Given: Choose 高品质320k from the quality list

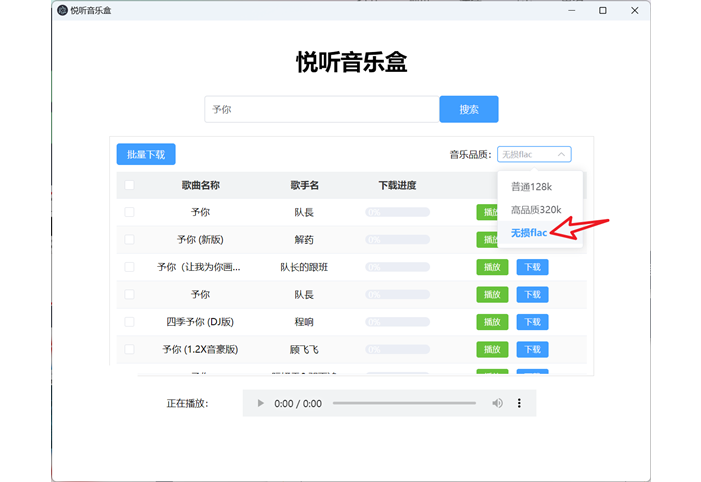Looking at the screenshot, I should click(x=536, y=210).
